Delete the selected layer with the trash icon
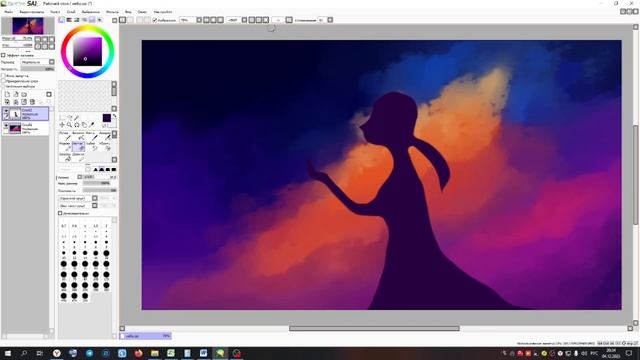 click(32, 102)
